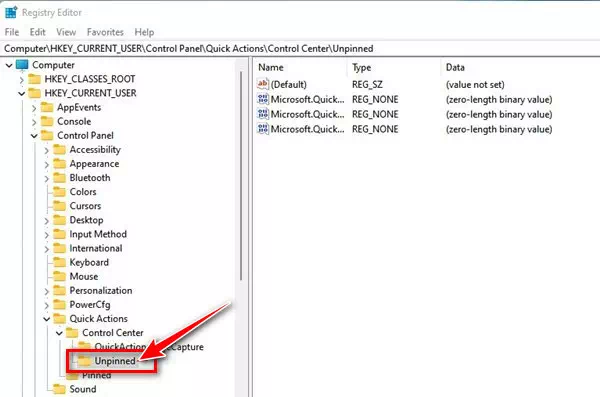Click the AppEvents folder icon

point(47,107)
